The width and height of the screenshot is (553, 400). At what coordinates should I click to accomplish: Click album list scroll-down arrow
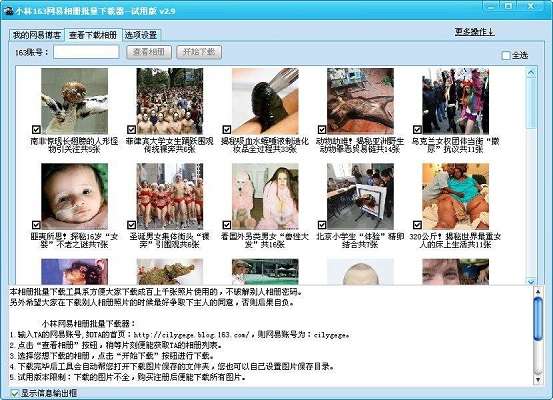click(531, 281)
